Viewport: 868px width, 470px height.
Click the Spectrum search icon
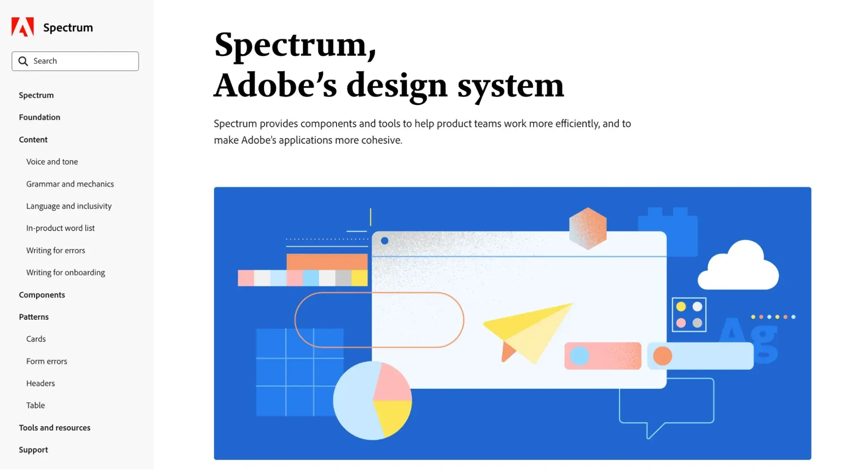pyautogui.click(x=22, y=61)
